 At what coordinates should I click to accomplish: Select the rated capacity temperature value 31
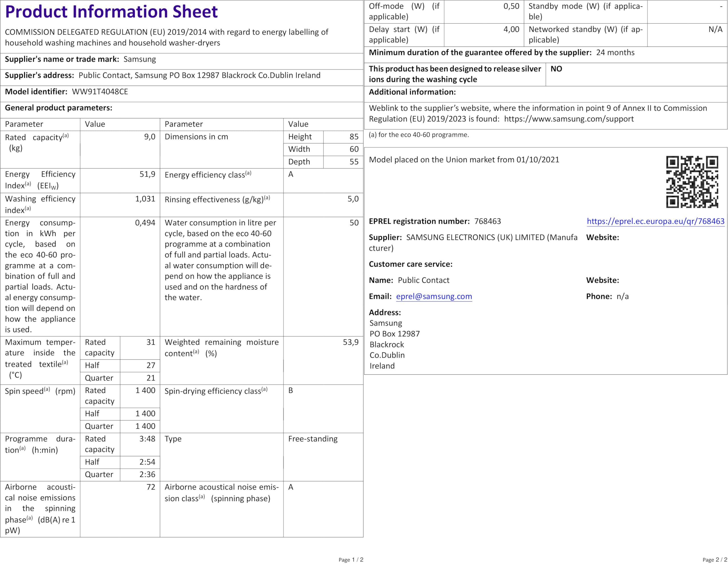(x=151, y=342)
